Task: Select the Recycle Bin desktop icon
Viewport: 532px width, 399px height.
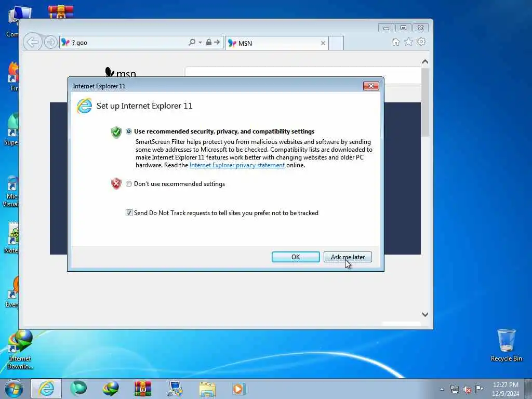Action: click(x=506, y=345)
